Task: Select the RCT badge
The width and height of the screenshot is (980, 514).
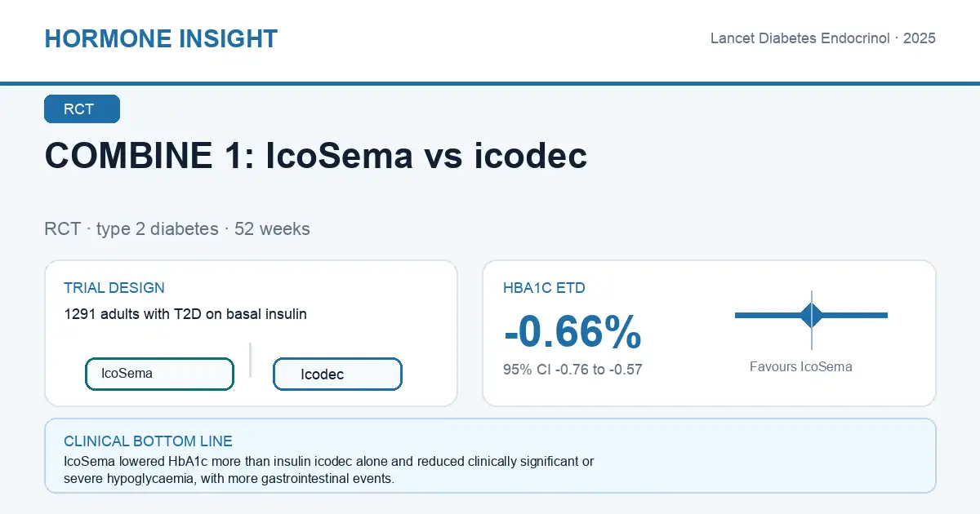Action: (82, 109)
